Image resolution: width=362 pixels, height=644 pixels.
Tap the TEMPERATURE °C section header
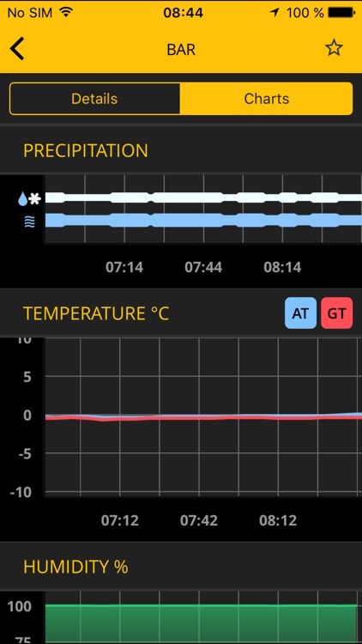[x=96, y=313]
